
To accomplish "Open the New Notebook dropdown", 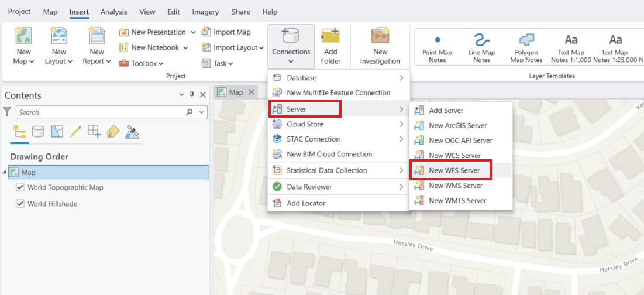I will click(x=185, y=47).
